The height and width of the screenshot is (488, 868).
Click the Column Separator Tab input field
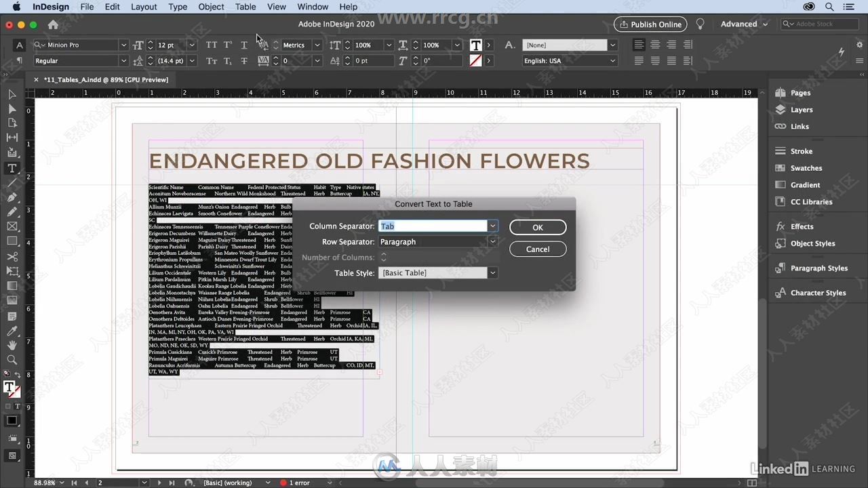pyautogui.click(x=433, y=226)
